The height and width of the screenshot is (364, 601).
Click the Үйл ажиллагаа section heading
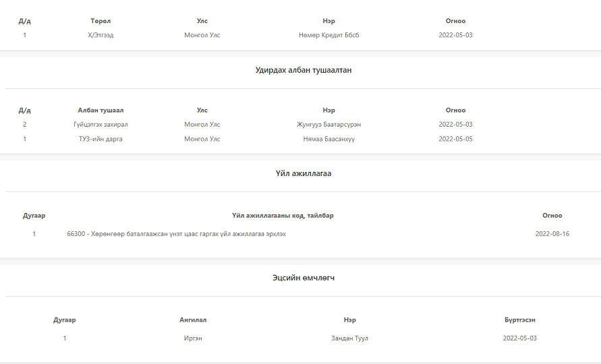[303, 174]
